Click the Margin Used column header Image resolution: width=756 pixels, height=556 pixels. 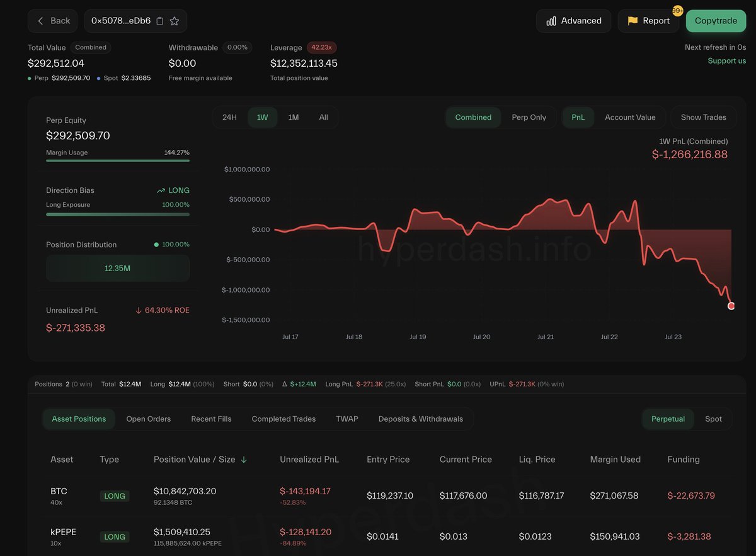click(x=616, y=460)
